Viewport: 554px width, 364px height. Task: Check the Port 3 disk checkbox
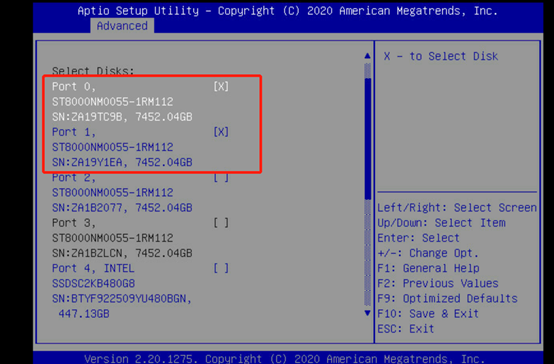pyautogui.click(x=221, y=223)
